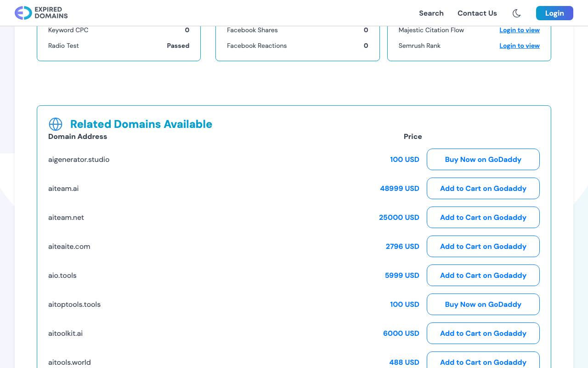Open the Contact Us page
This screenshot has height=368, width=588.
pos(477,13)
